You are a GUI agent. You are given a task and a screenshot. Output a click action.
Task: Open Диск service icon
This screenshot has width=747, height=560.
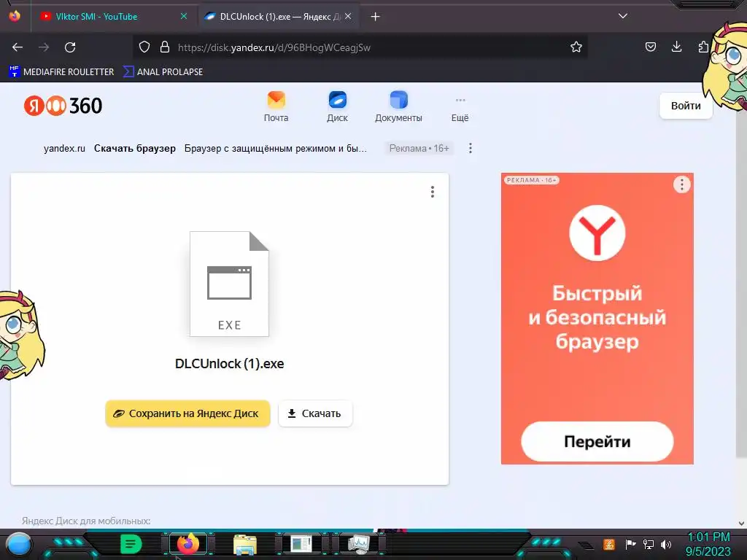[337, 106]
